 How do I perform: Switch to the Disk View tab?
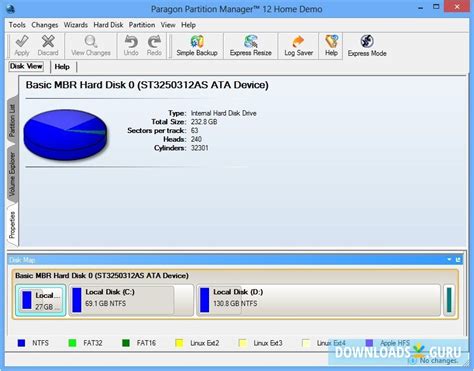point(26,66)
